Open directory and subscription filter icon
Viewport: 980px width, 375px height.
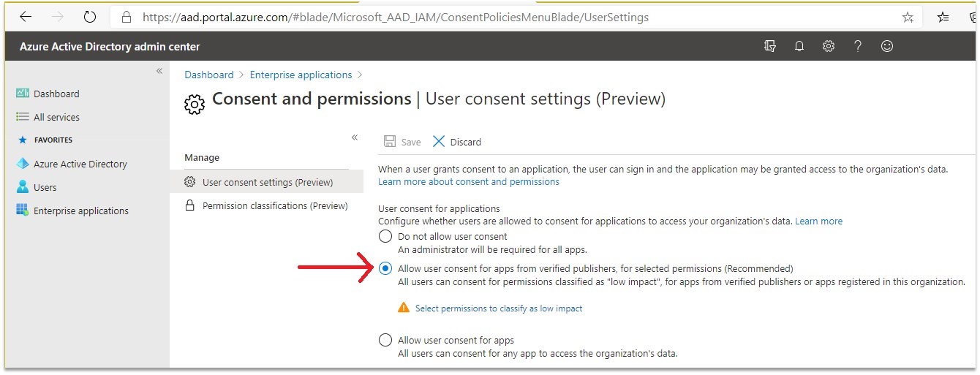[769, 46]
